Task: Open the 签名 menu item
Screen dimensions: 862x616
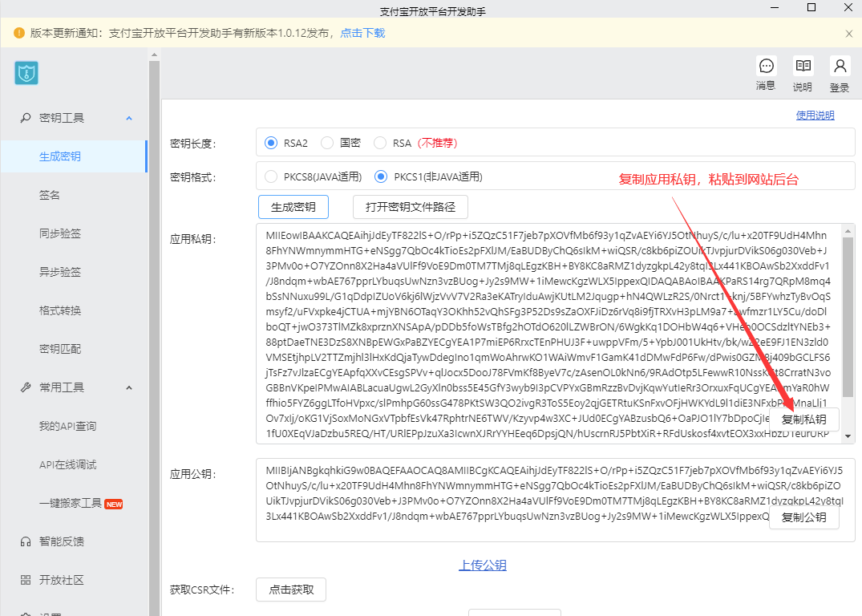Action: pos(50,195)
